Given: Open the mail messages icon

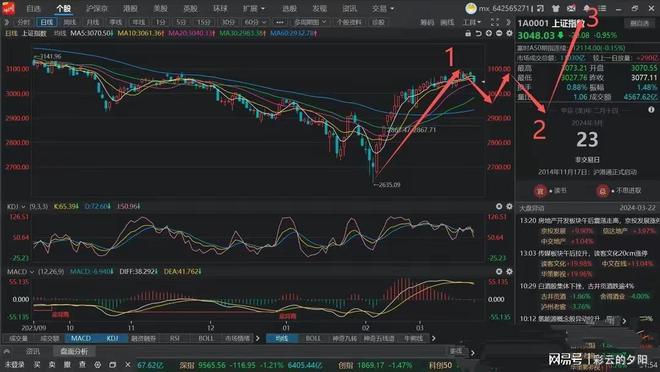Looking at the screenshot, I should [571, 8].
